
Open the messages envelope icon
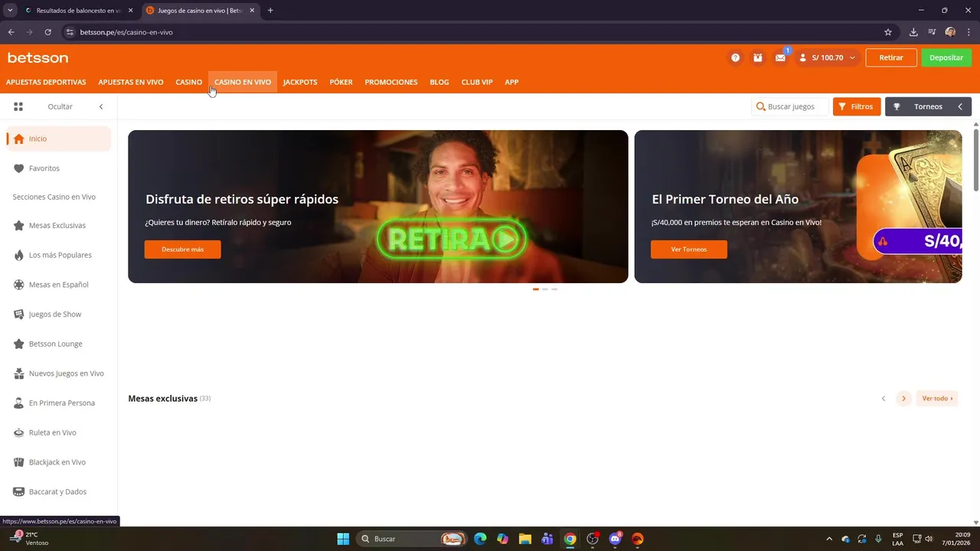780,57
